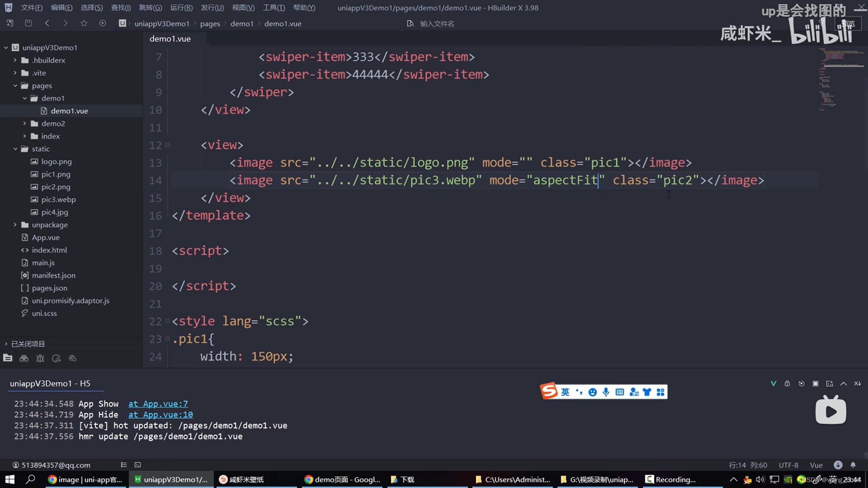Click the palette theme icon in sidebar bottom
The width and height of the screenshot is (868, 488).
tap(73, 358)
